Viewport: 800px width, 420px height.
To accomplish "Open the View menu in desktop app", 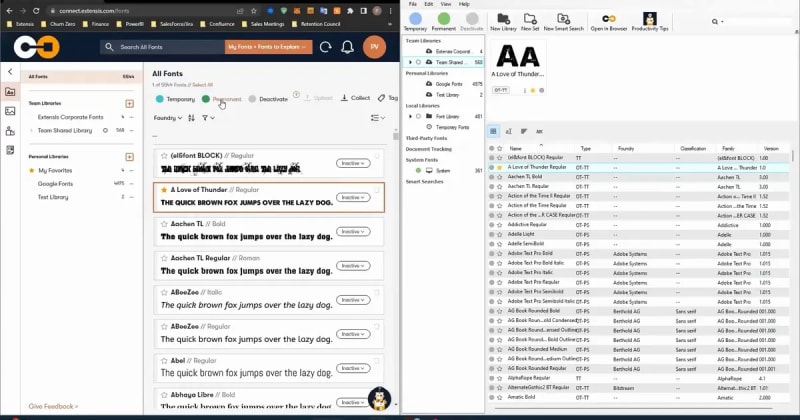I will pyautogui.click(x=445, y=4).
